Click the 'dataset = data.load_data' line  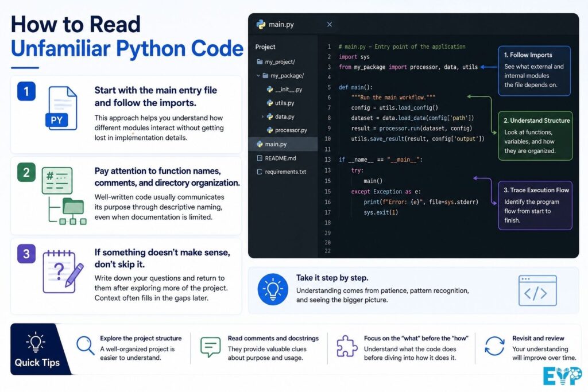click(412, 118)
